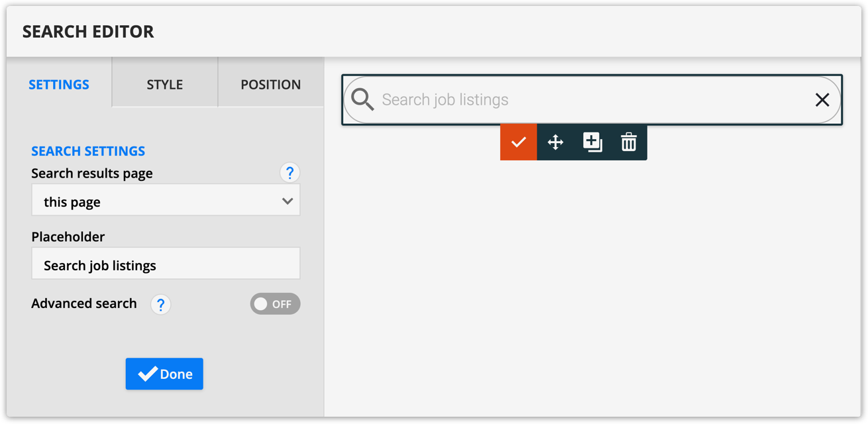Click inside the 'Search job listings' preview bar
The height and width of the screenshot is (424, 868).
592,99
